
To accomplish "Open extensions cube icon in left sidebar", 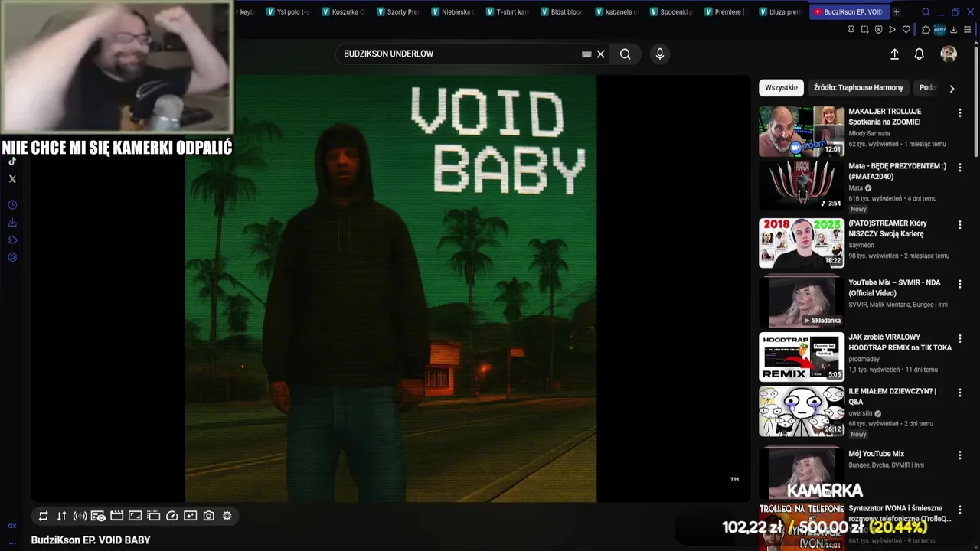I will click(12, 240).
